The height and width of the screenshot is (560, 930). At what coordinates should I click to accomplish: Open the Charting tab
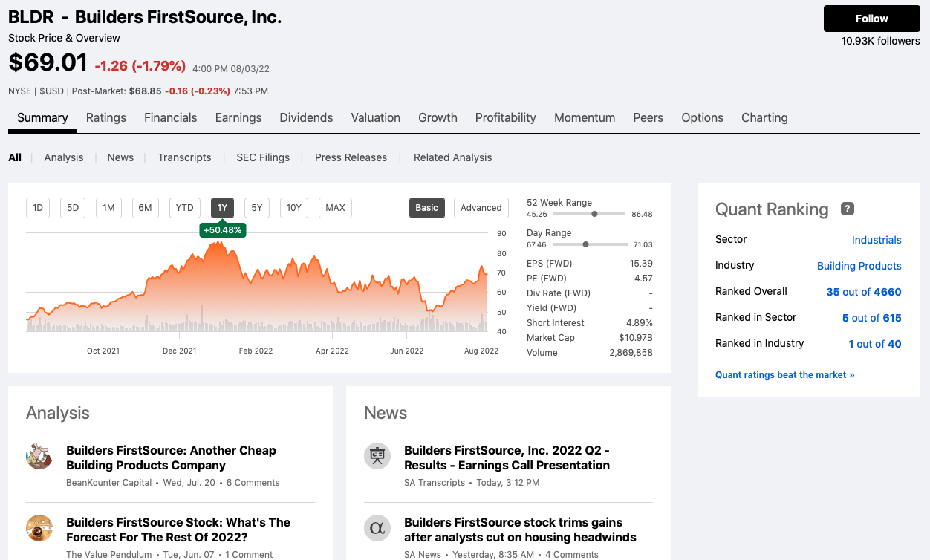pyautogui.click(x=764, y=117)
